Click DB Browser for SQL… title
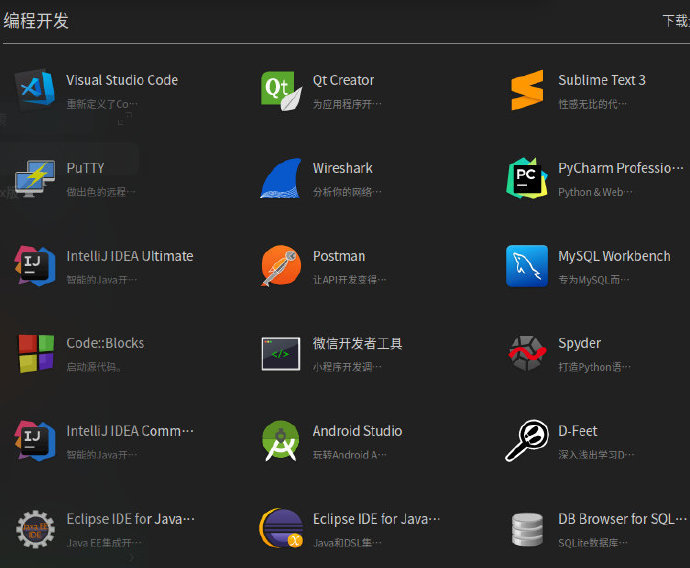 coord(622,519)
